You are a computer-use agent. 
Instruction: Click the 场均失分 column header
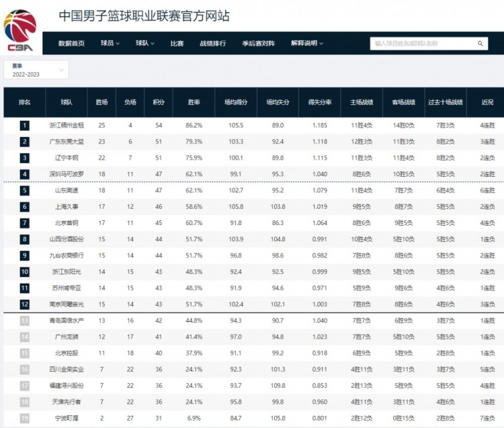point(278,102)
